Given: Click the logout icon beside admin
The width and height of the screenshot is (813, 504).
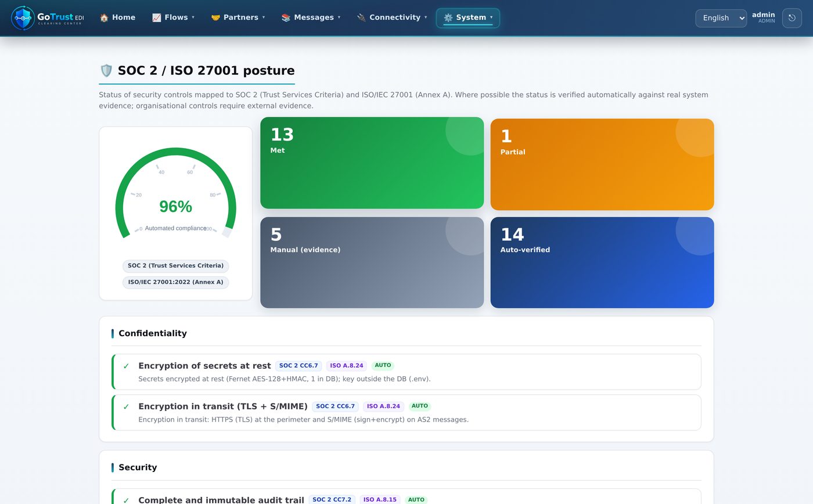Looking at the screenshot, I should click(792, 18).
